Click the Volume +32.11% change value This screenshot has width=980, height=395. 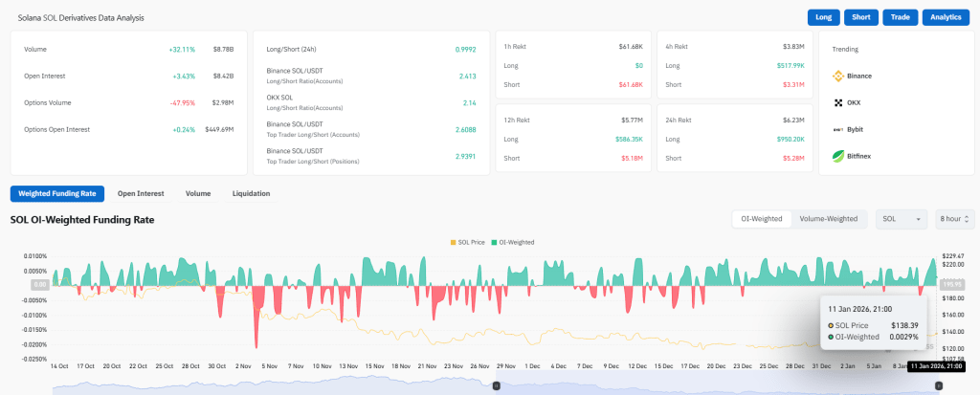tap(182, 49)
